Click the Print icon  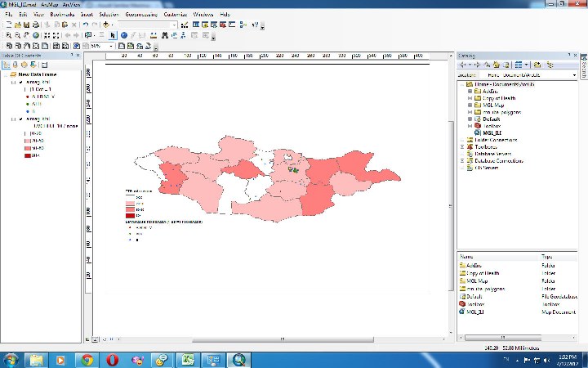point(35,25)
